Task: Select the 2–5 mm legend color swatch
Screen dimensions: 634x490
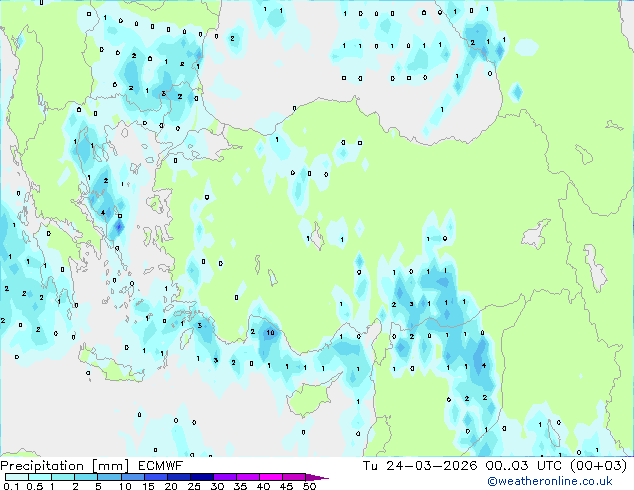Action: (86, 477)
